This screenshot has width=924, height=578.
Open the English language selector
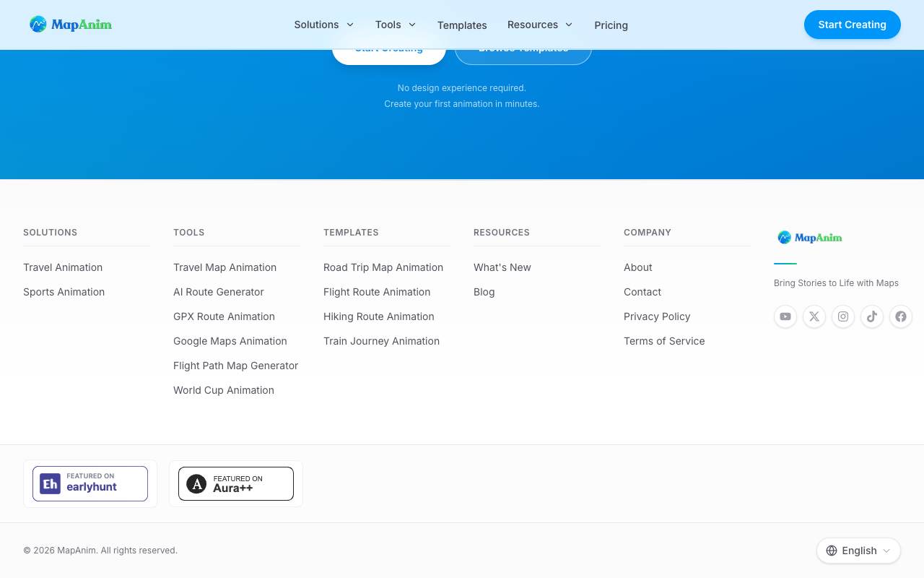(858, 551)
